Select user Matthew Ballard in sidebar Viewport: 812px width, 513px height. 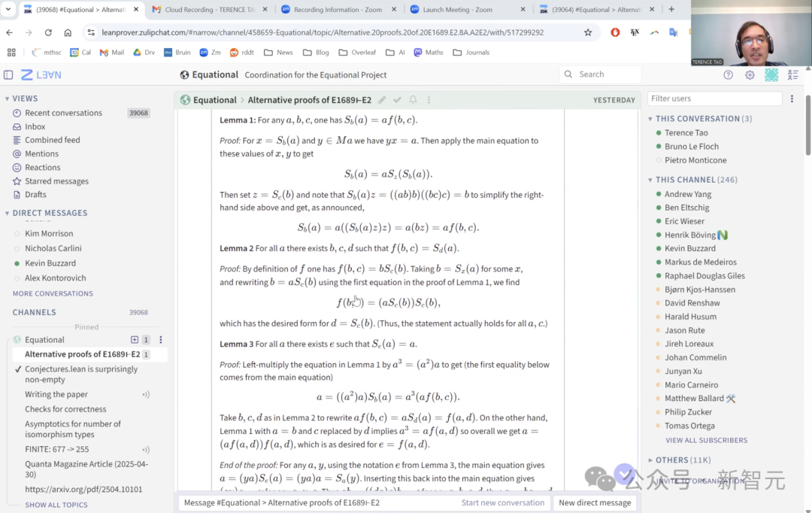694,399
